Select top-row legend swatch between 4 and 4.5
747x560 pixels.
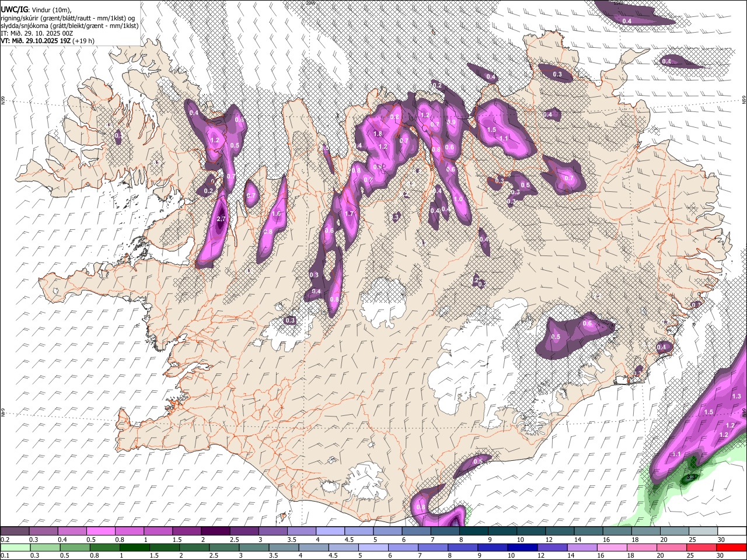point(330,531)
